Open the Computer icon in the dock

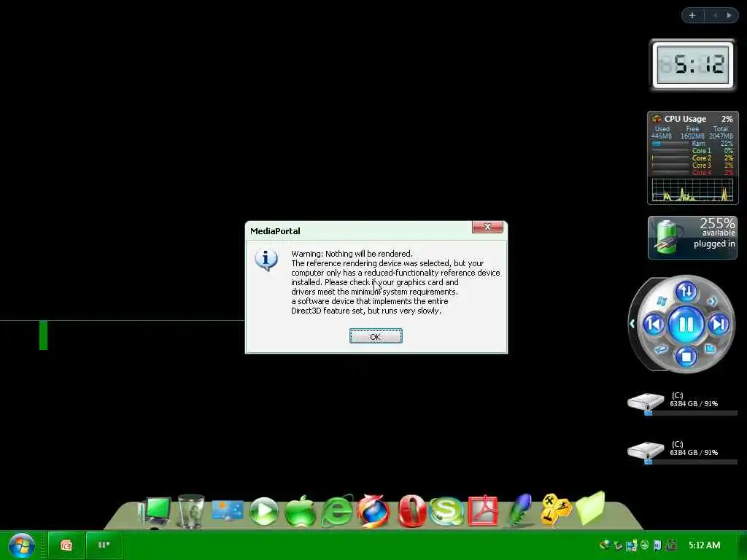tap(155, 512)
